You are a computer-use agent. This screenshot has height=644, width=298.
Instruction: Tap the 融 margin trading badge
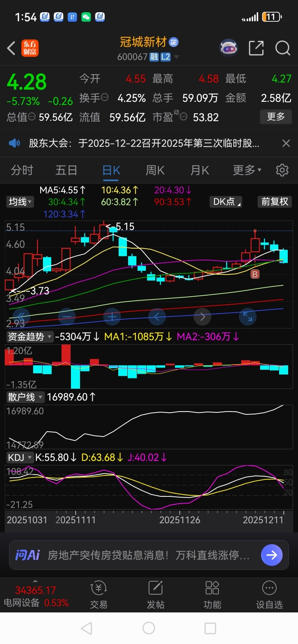(x=154, y=57)
